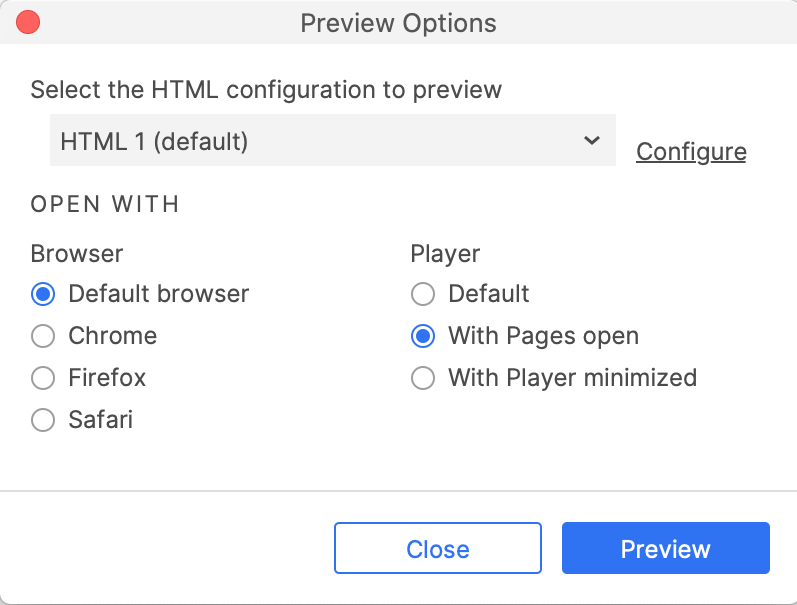Pick the Firefox radio button

pos(43,378)
